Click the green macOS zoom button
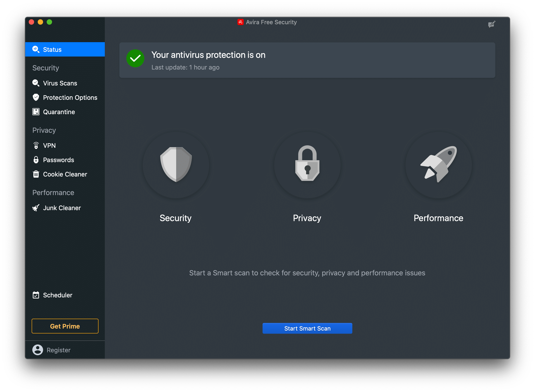The image size is (535, 392). [x=49, y=22]
